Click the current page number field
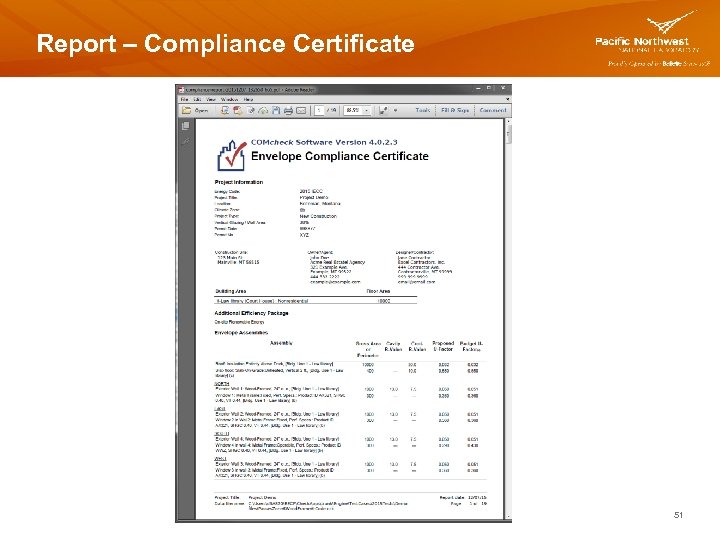Viewport: 720px width, 540px height. tap(319, 111)
